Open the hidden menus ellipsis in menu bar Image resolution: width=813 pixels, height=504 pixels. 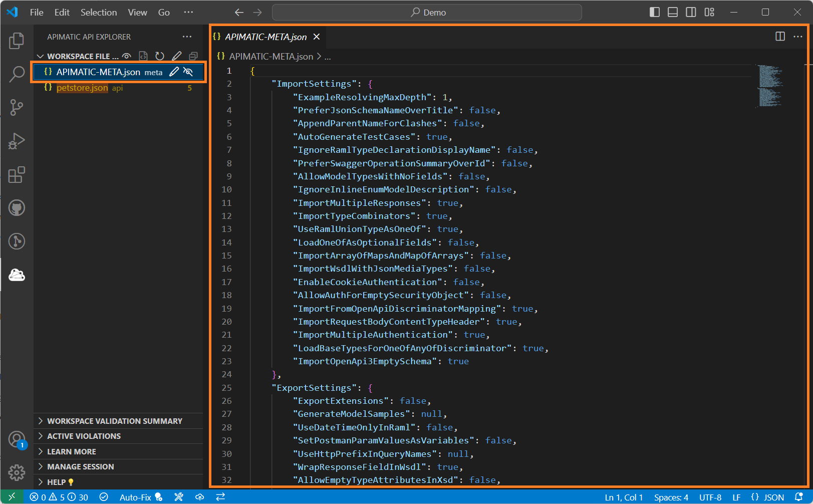pos(188,13)
